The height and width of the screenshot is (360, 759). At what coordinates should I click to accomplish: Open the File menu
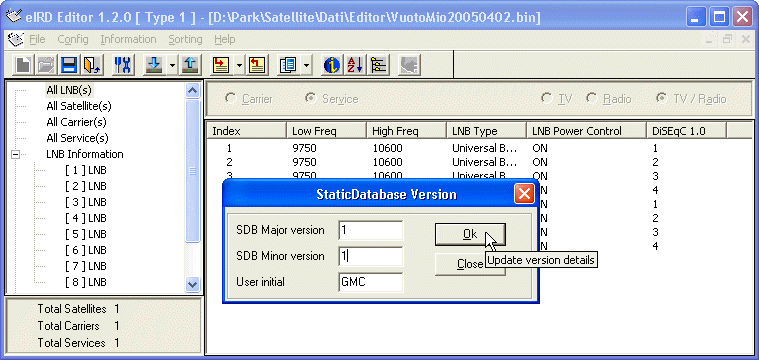click(37, 39)
